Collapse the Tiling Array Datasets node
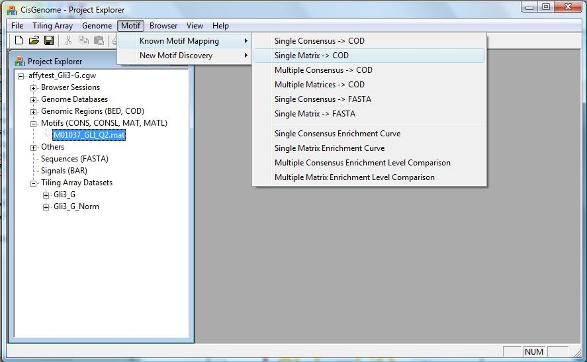The height and width of the screenshot is (362, 587). 33,183
